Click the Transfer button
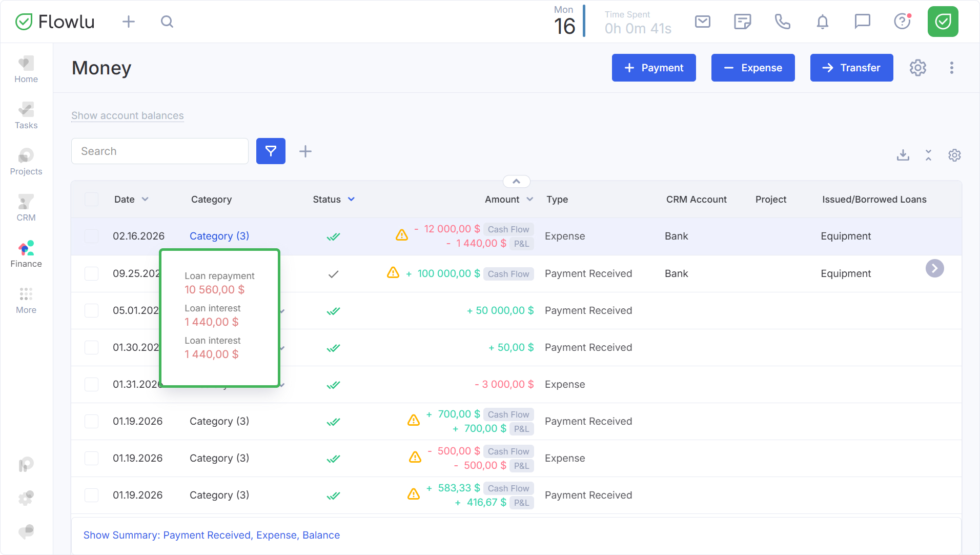The image size is (980, 555). click(851, 68)
